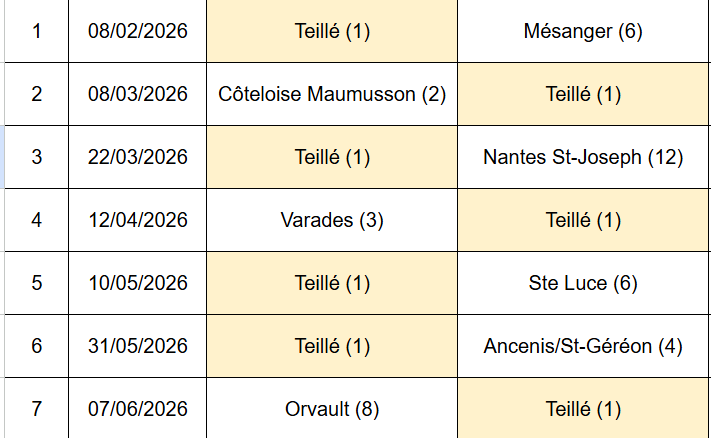Image resolution: width=711 pixels, height=438 pixels.
Task: Select Teillé (1) in the 22/03/2026 match
Action: point(332,157)
